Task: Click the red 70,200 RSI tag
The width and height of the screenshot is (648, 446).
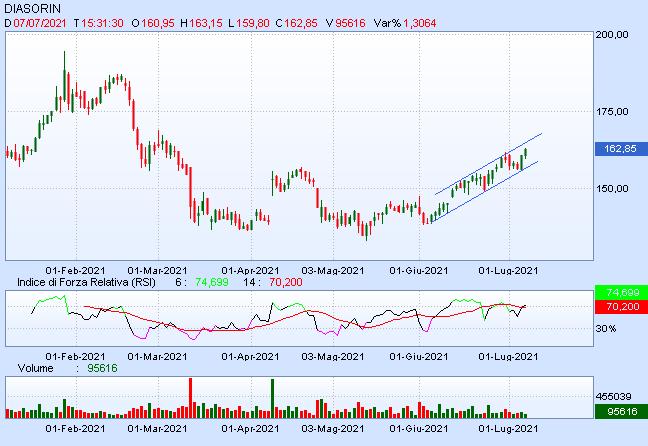Action: click(x=621, y=307)
